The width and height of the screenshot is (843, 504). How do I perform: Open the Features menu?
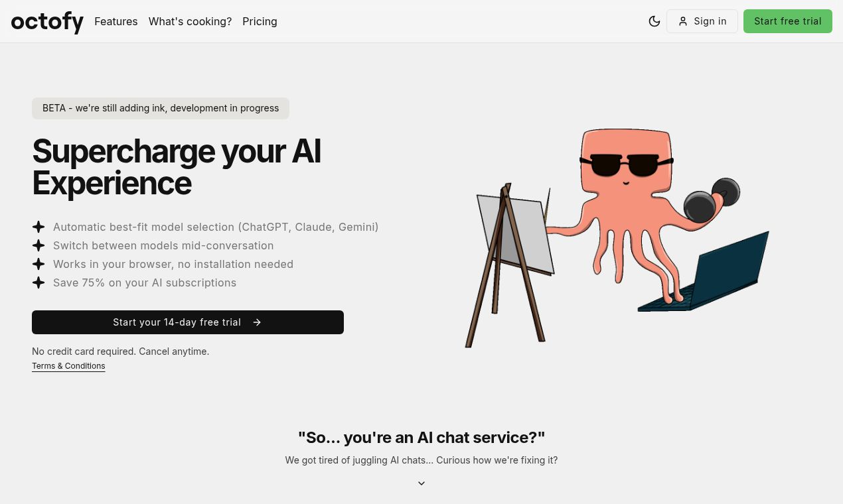pyautogui.click(x=115, y=21)
